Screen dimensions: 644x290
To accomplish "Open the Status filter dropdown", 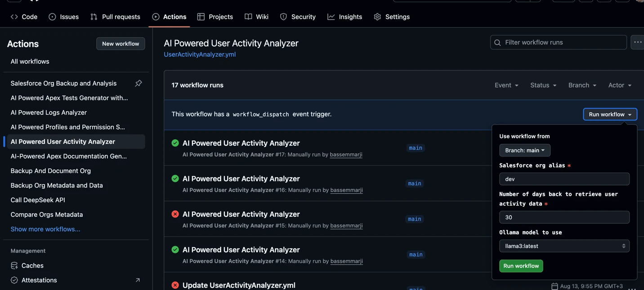I will point(543,85).
